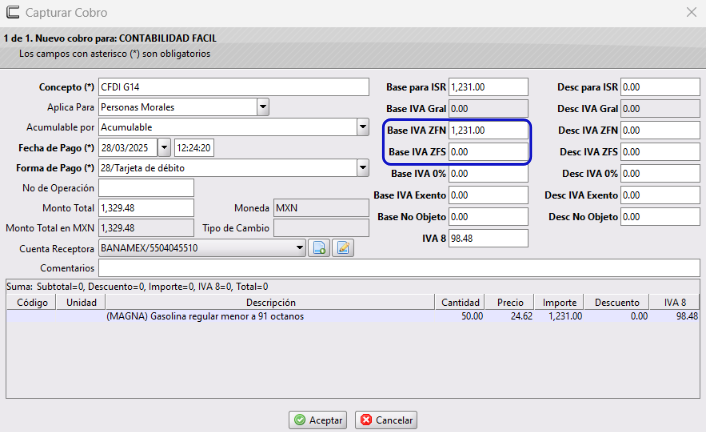Click the Monto Total en MXN field
This screenshot has width=706, height=432.
click(x=146, y=228)
